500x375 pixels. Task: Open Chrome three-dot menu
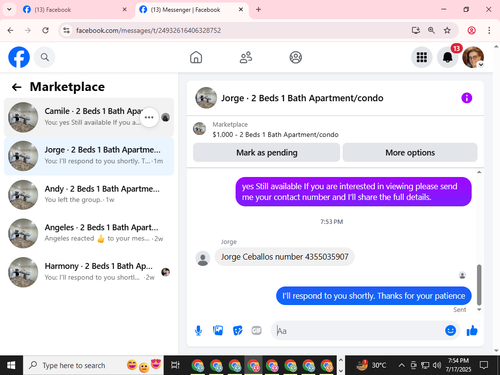489,30
